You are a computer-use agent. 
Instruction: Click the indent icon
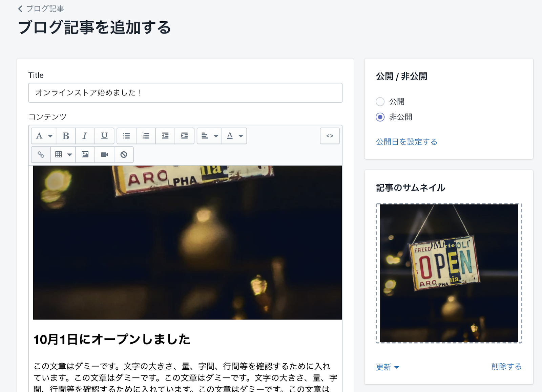[x=184, y=136]
